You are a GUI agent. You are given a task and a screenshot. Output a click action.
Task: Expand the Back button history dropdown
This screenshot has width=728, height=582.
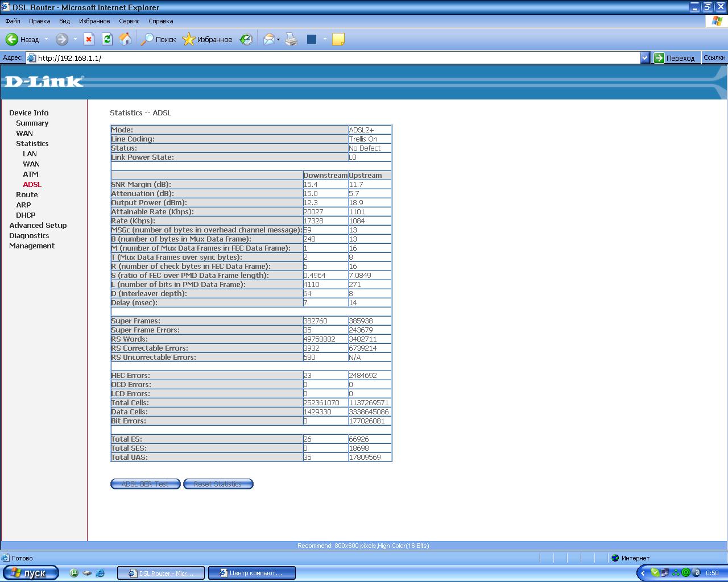tap(47, 40)
